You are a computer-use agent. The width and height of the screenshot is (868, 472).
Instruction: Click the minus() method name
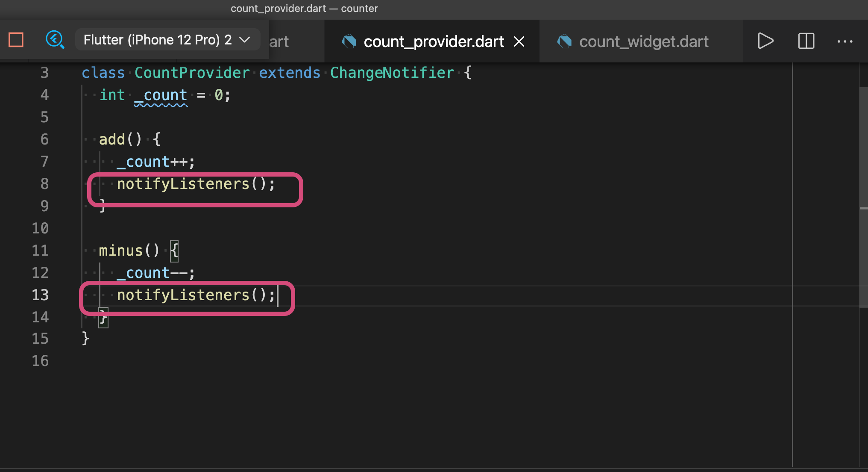coord(120,251)
